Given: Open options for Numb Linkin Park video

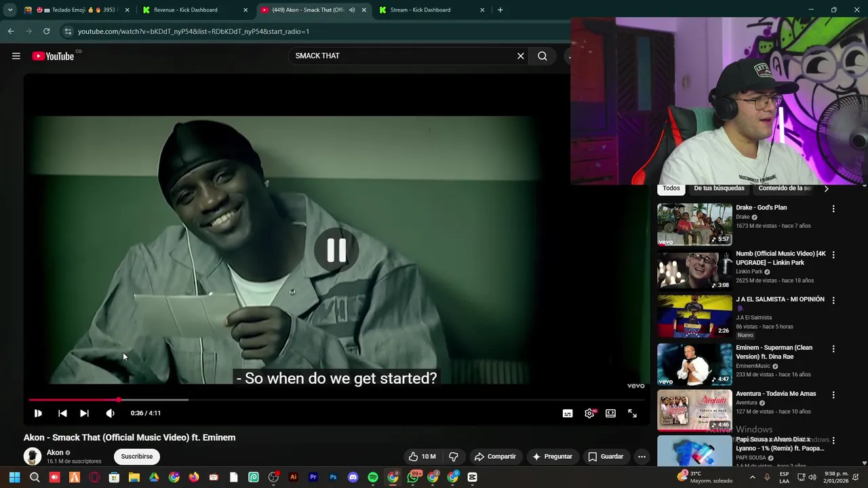Looking at the screenshot, I should pos(833,255).
